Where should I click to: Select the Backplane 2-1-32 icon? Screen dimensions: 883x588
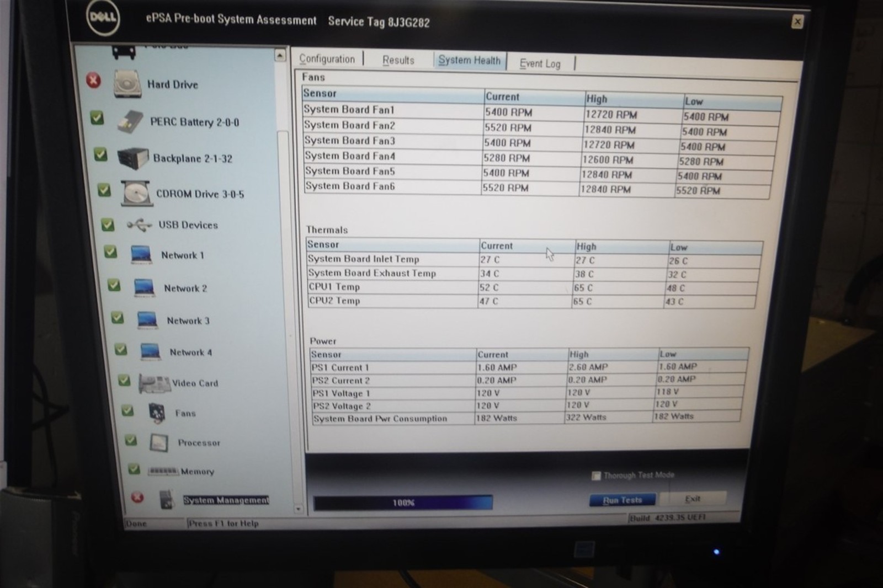133,158
